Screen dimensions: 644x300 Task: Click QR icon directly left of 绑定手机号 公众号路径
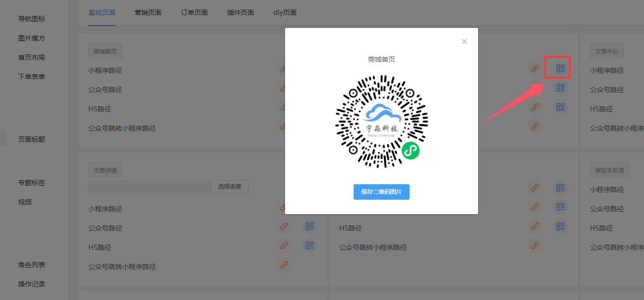pos(560,207)
